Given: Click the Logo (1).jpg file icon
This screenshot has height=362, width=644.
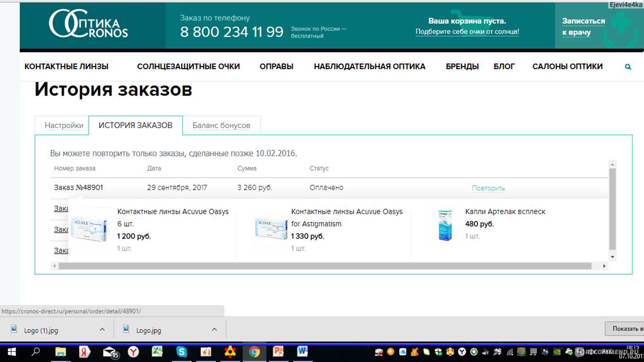Looking at the screenshot, I should (14, 329).
